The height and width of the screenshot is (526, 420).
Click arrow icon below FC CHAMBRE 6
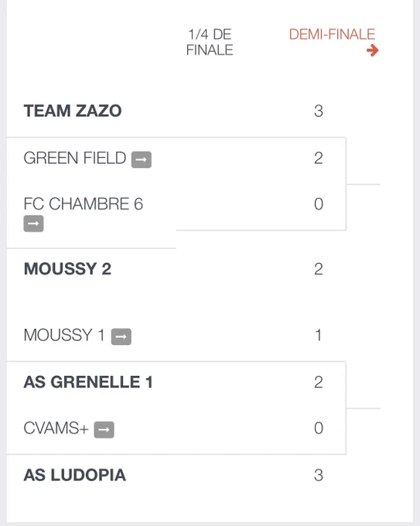pyautogui.click(x=33, y=224)
